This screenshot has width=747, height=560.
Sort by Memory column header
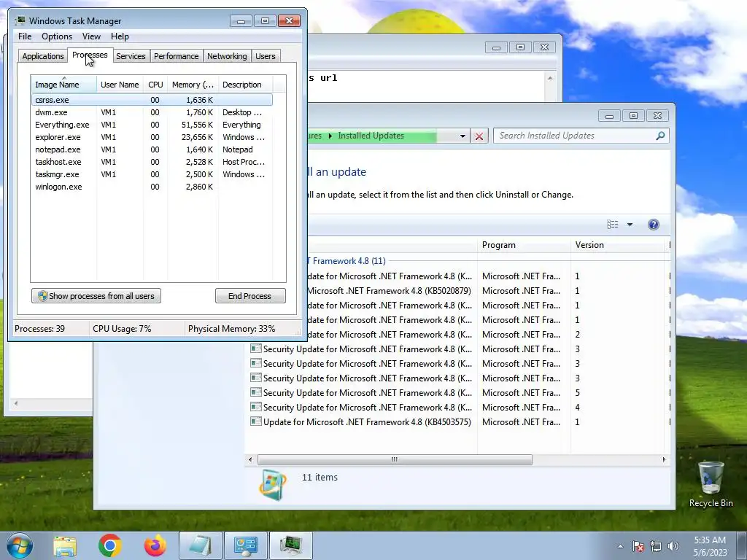pos(193,85)
